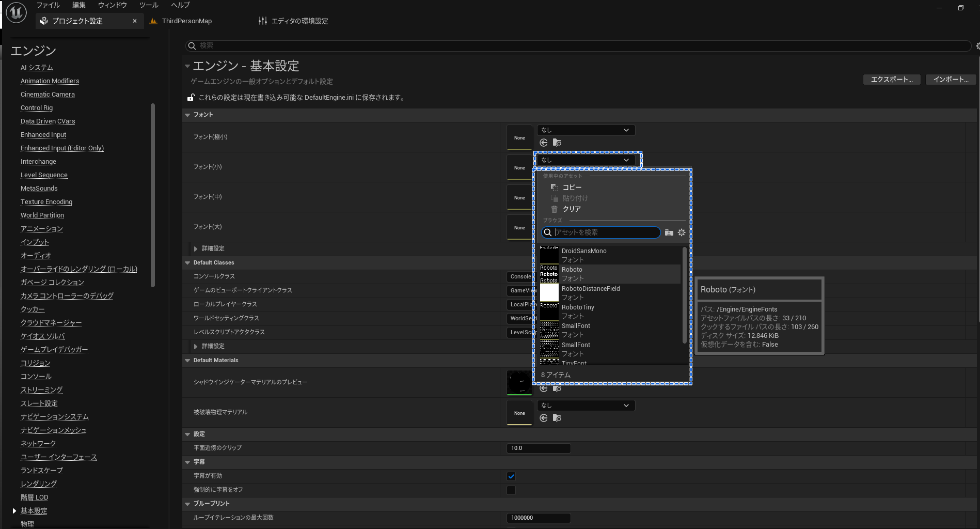Image resolution: width=980 pixels, height=529 pixels.
Task: Click the エクスポート... button
Action: (x=891, y=79)
